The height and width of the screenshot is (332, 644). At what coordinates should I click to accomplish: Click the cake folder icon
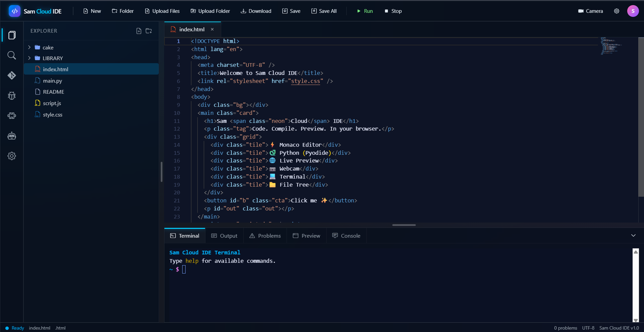[37, 47]
